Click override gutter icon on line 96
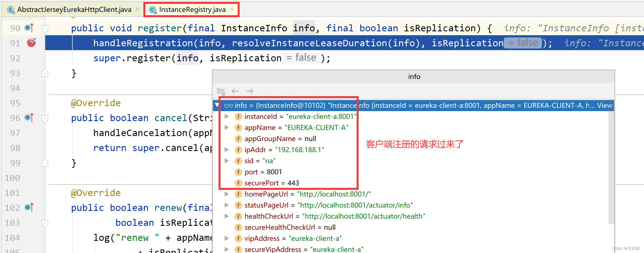The image size is (644, 253). pos(29,117)
